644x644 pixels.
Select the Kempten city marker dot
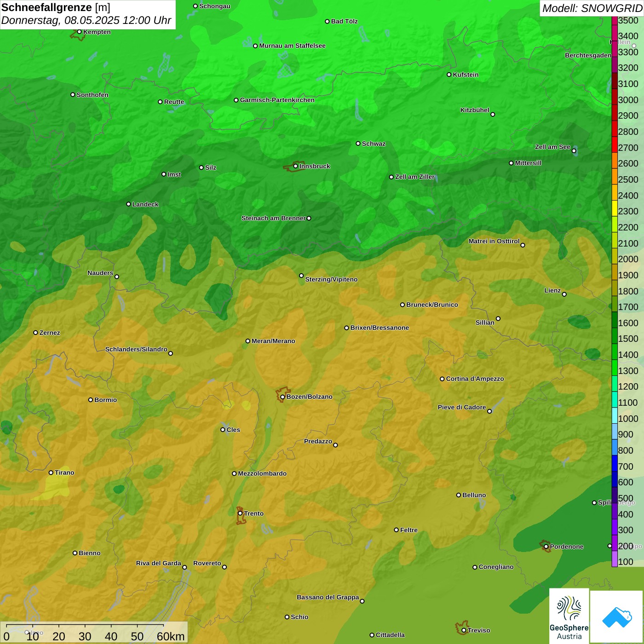(79, 32)
